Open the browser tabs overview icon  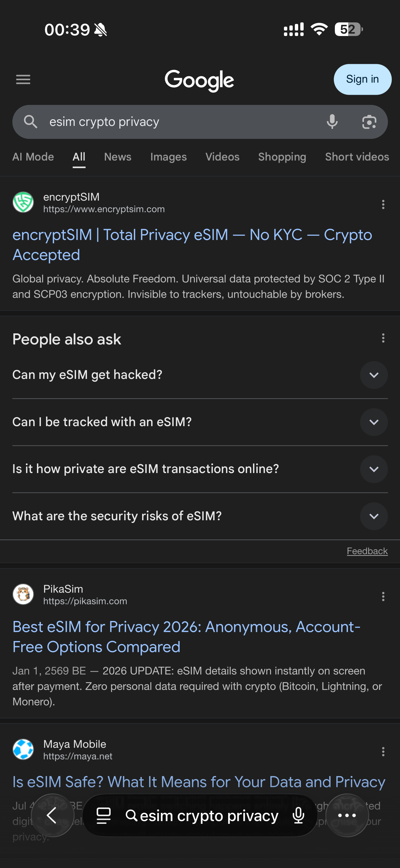click(104, 816)
